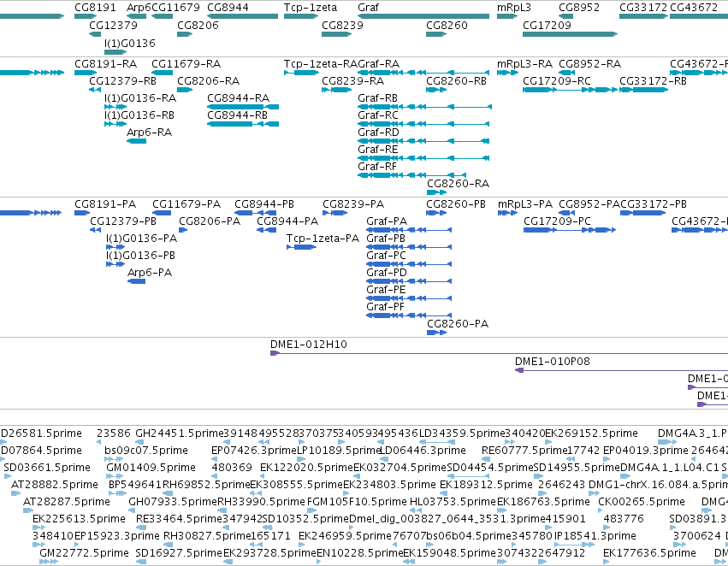Open the Tcp-1zeta gene feature label
This screenshot has height=566, width=728.
[311, 8]
